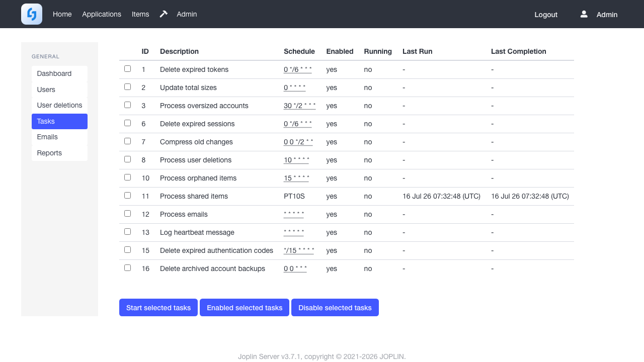Toggle the Log heartbeat message checkbox

tap(127, 232)
